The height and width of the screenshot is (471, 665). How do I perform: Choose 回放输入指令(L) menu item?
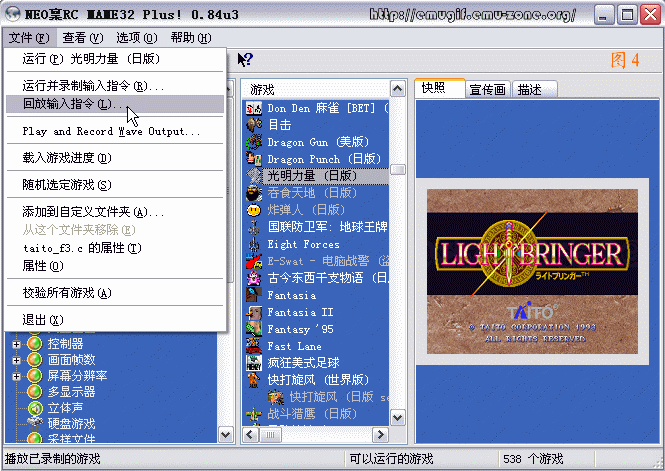(115, 104)
